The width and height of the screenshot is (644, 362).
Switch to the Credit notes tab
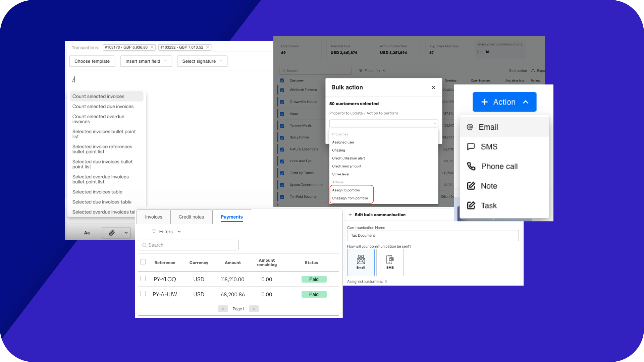(x=191, y=217)
